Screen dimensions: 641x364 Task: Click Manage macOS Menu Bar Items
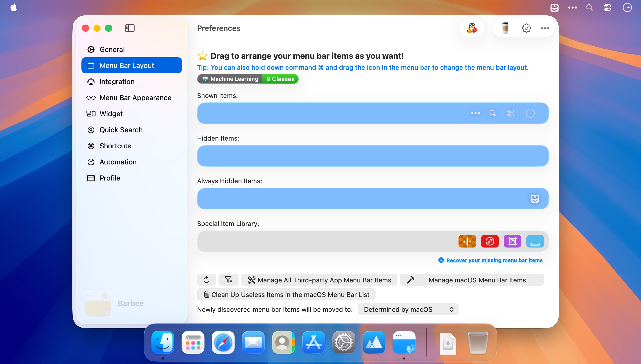click(x=472, y=280)
